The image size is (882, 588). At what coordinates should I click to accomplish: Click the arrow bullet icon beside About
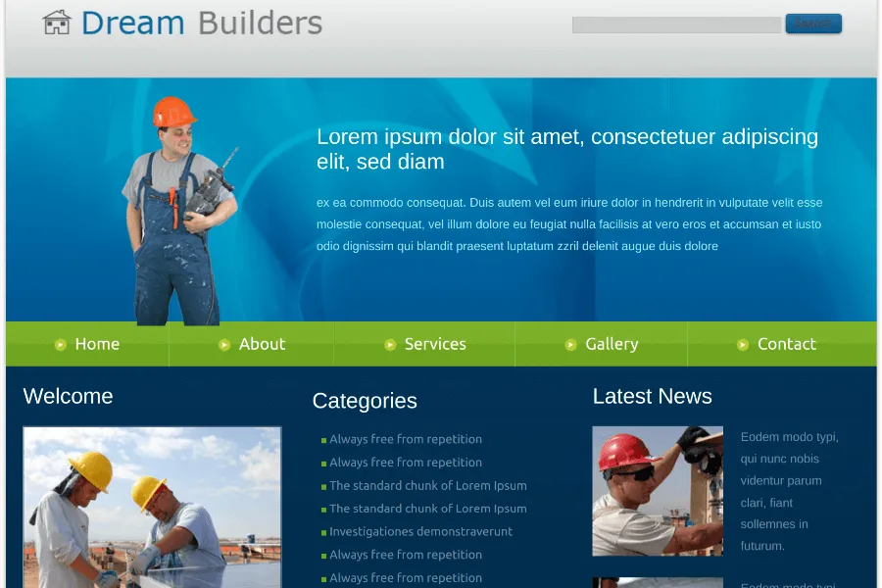[224, 345]
